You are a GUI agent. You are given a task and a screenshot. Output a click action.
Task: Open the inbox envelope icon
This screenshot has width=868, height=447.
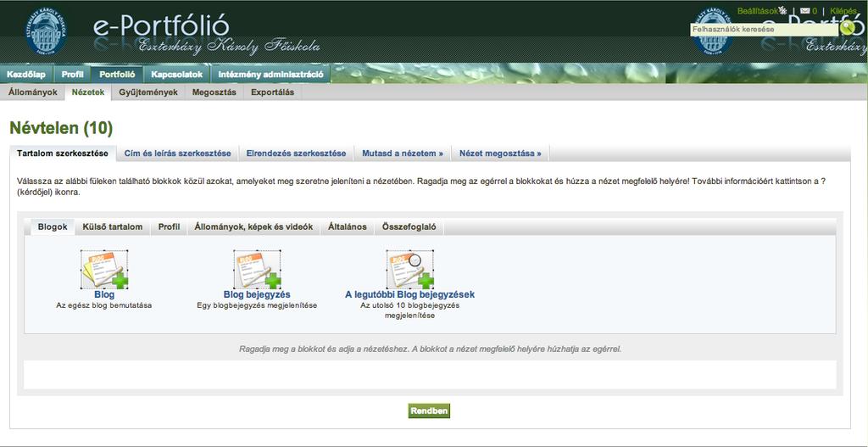805,10
